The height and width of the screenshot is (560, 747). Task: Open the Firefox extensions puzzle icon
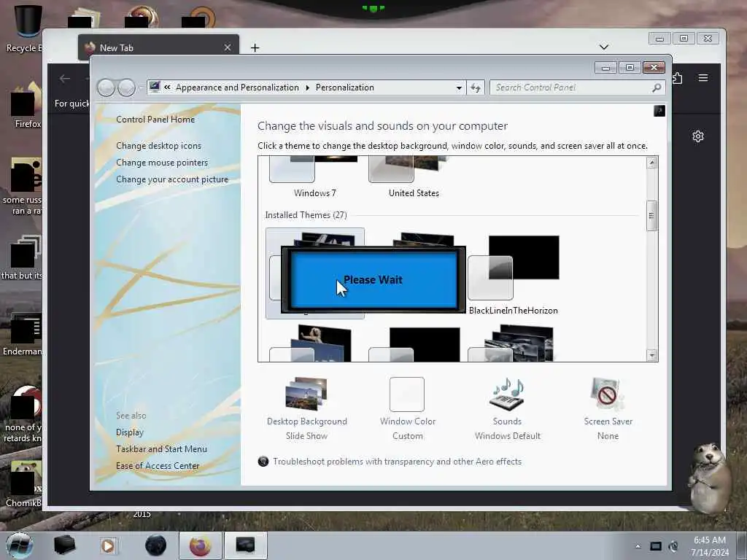point(678,78)
